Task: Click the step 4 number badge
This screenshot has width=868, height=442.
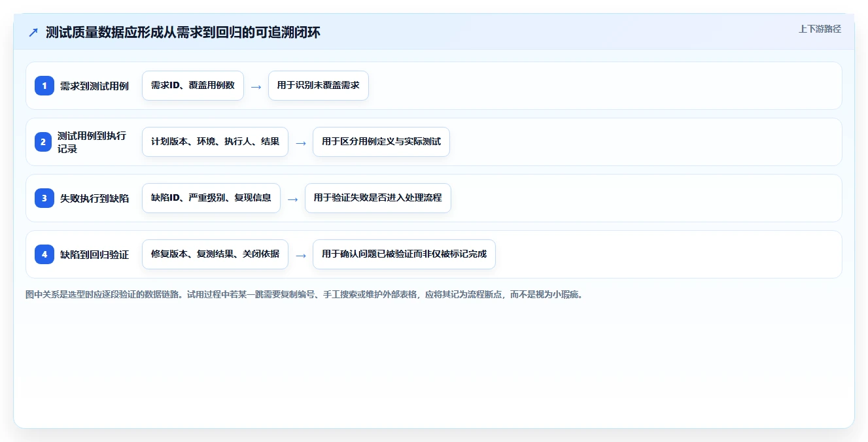Action: (x=44, y=254)
